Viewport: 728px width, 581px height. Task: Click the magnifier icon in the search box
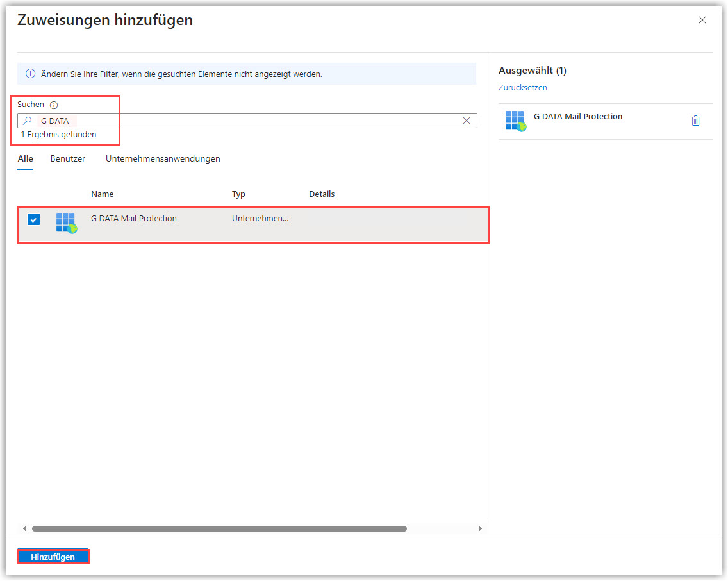[x=28, y=121]
